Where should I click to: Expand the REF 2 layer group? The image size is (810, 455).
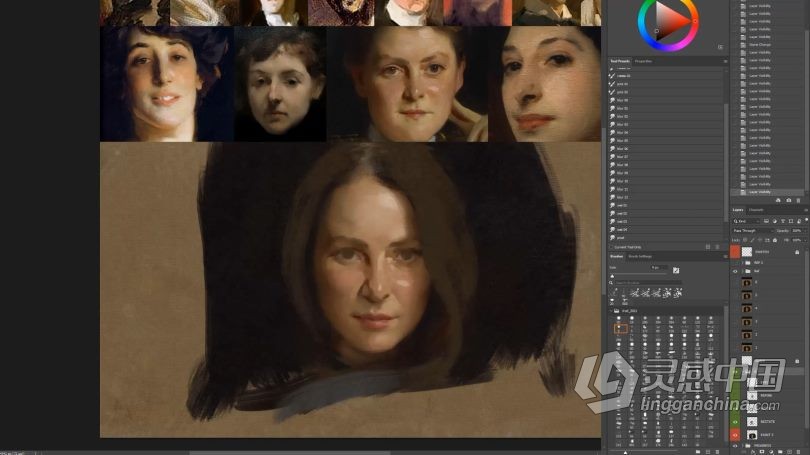coord(743,263)
